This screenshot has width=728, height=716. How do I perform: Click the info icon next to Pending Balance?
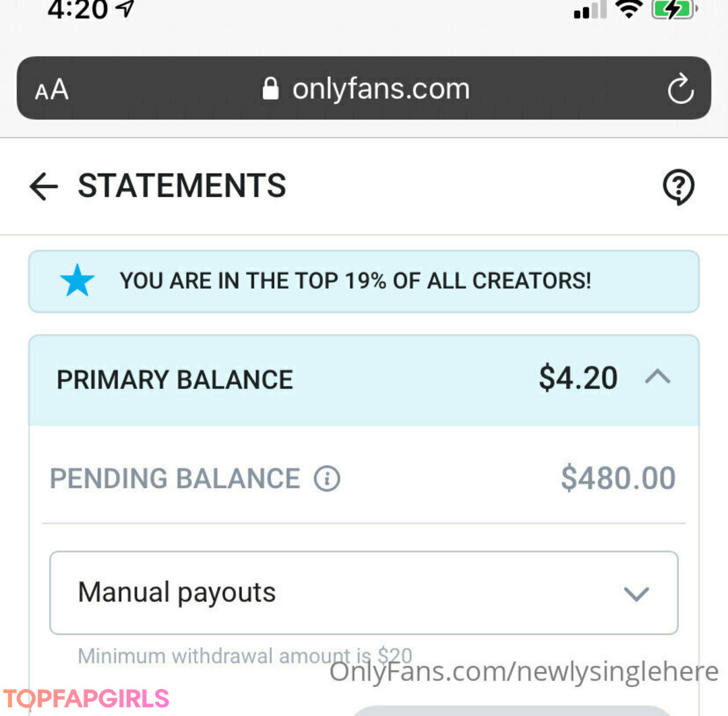click(327, 479)
